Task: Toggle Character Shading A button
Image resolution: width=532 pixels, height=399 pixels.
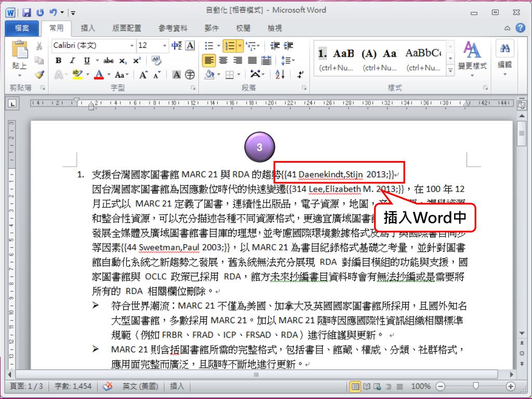Action: [x=177, y=75]
